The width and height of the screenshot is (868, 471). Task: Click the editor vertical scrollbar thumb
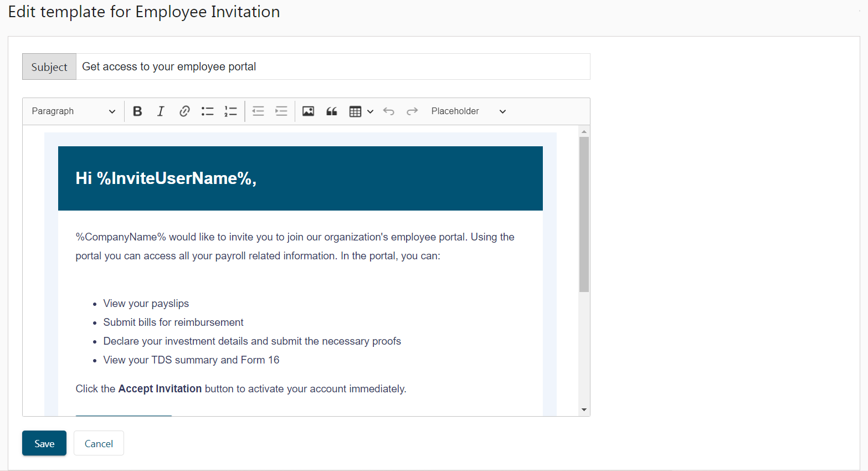[x=584, y=214]
